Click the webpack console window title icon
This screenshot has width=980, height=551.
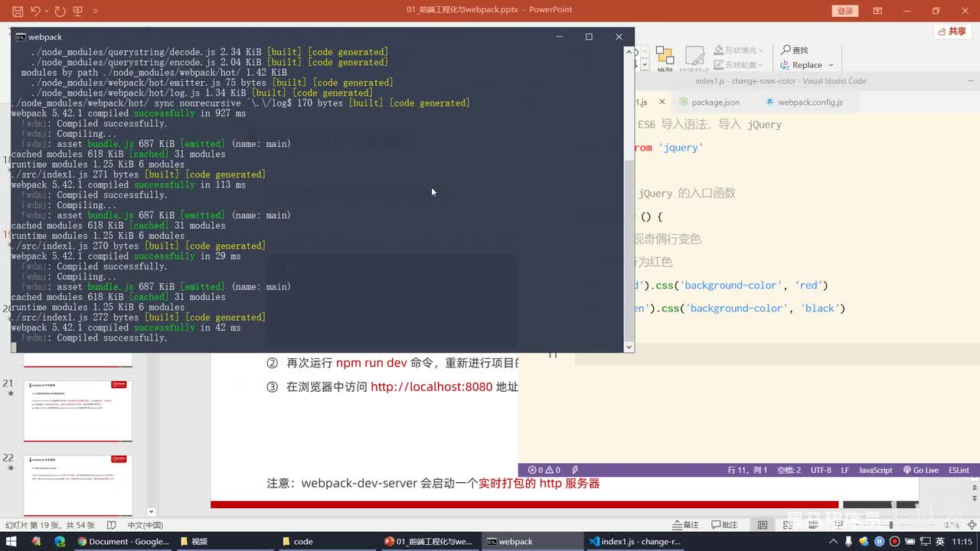(21, 37)
